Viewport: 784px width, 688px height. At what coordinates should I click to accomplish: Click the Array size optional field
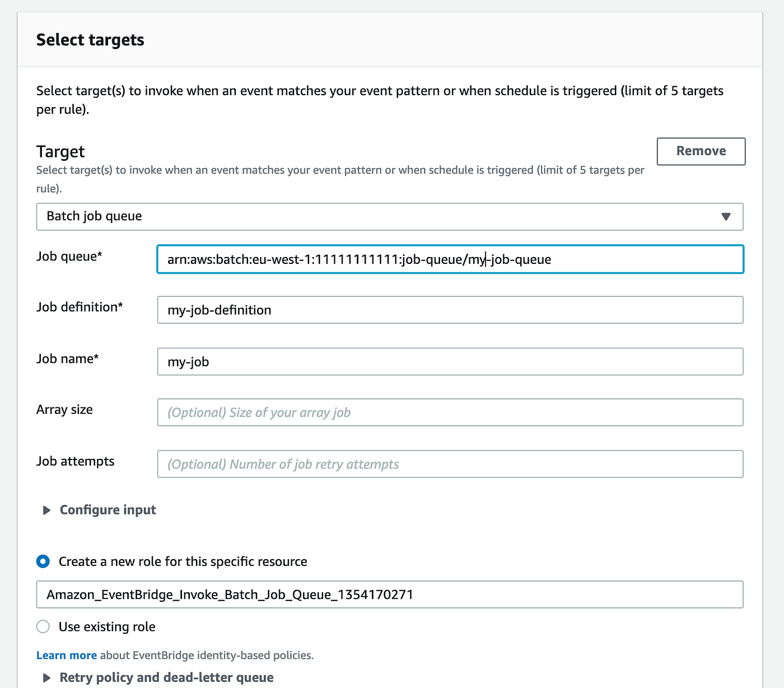450,413
